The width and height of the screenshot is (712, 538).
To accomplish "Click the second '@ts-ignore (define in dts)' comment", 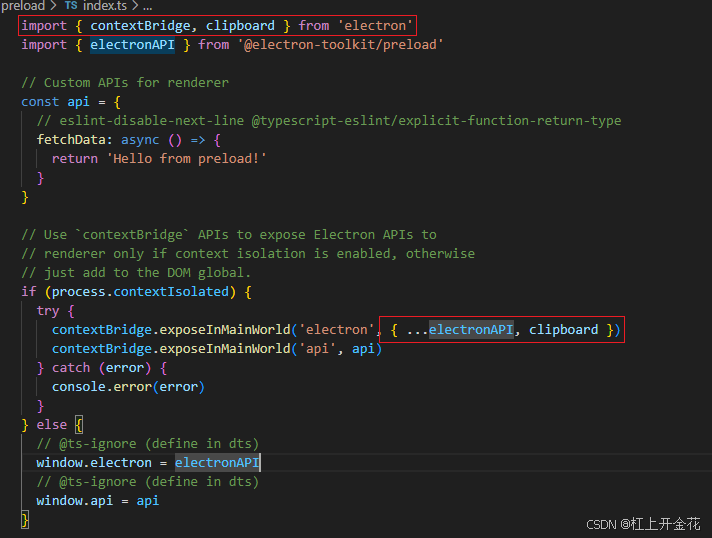I will coord(148,482).
